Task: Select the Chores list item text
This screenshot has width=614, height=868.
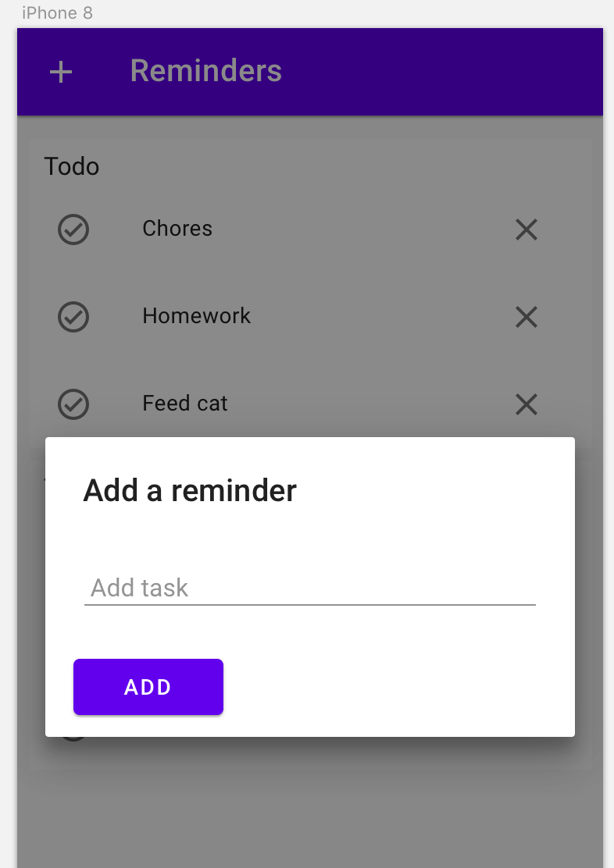Action: coord(177,229)
